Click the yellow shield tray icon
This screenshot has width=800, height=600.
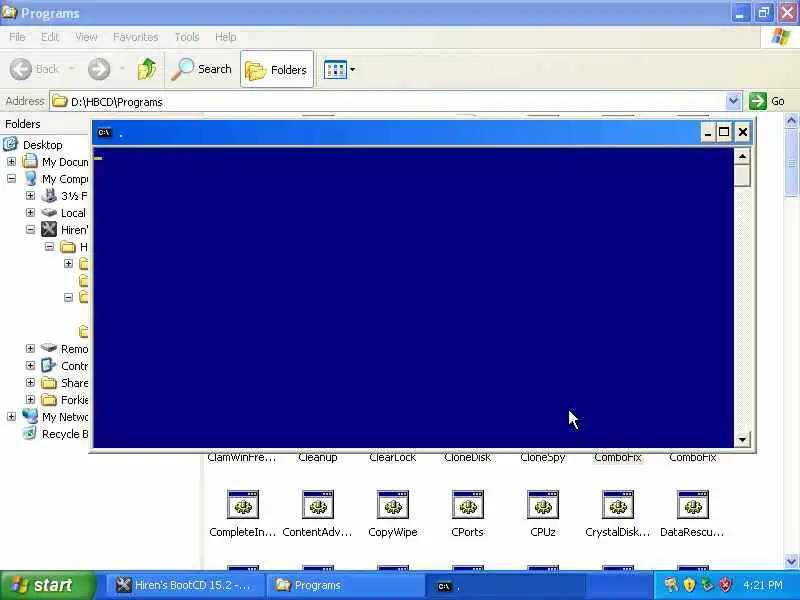pyautogui.click(x=689, y=585)
